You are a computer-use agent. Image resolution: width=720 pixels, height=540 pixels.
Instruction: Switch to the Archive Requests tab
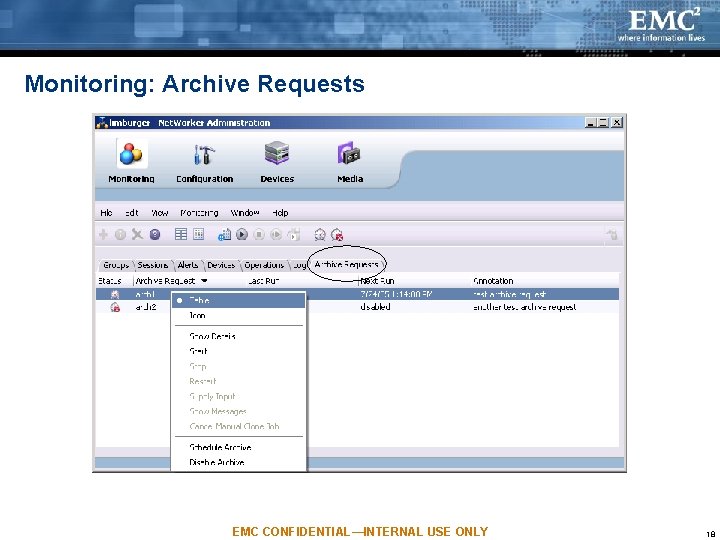(347, 264)
